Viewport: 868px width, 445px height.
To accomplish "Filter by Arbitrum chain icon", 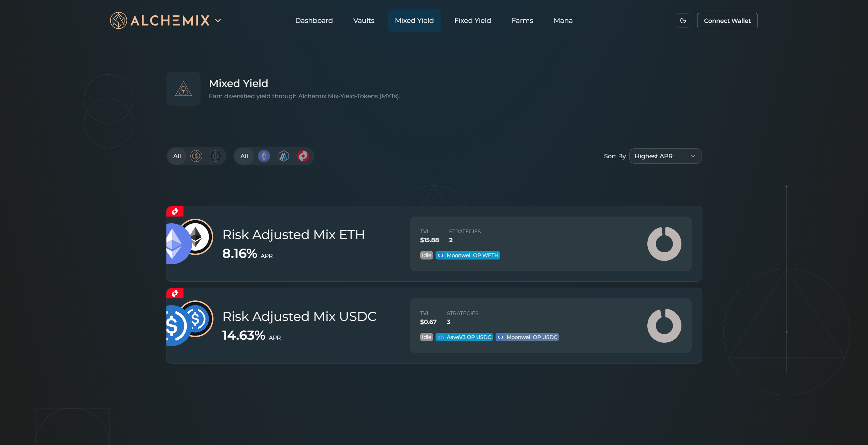I will (283, 156).
